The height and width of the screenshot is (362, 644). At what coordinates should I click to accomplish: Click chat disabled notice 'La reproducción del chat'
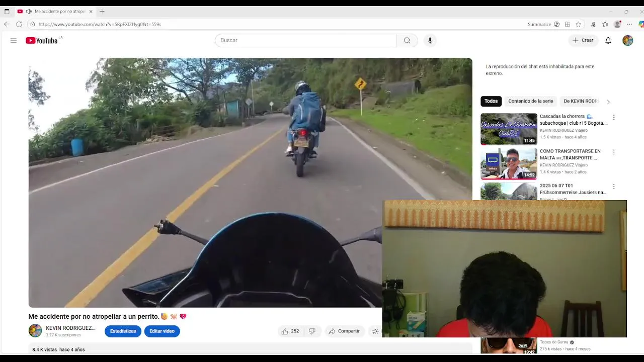point(540,70)
